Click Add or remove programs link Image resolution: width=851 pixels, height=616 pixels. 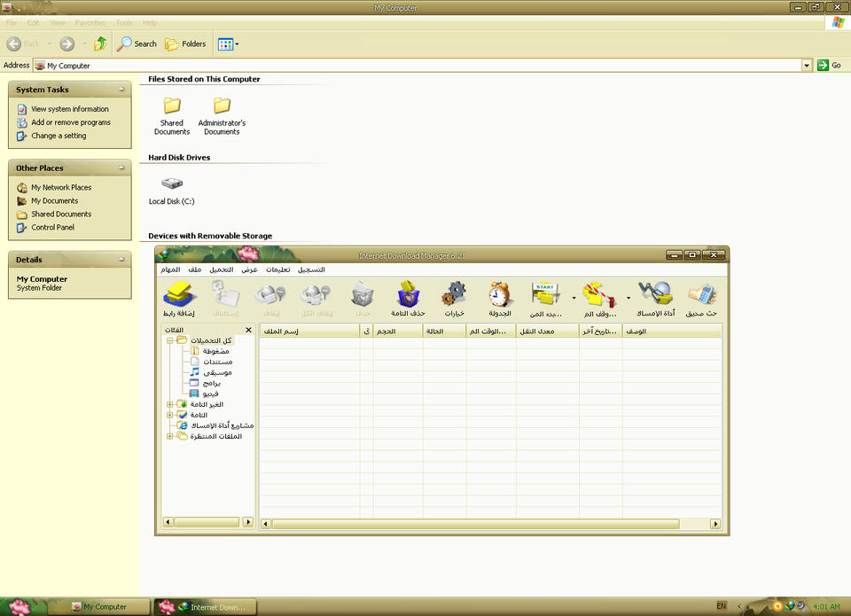click(x=71, y=122)
